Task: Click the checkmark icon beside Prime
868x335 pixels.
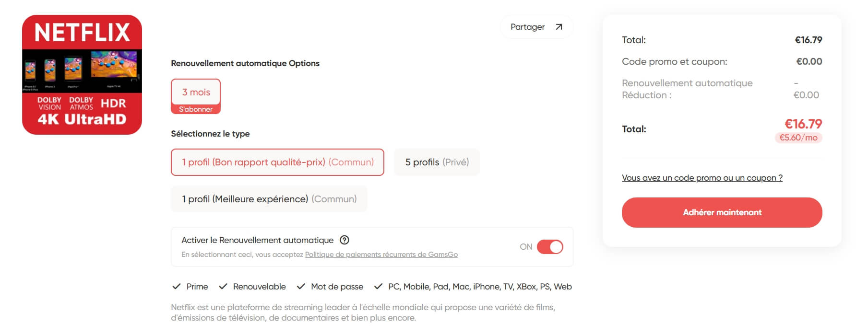Action: coord(176,287)
